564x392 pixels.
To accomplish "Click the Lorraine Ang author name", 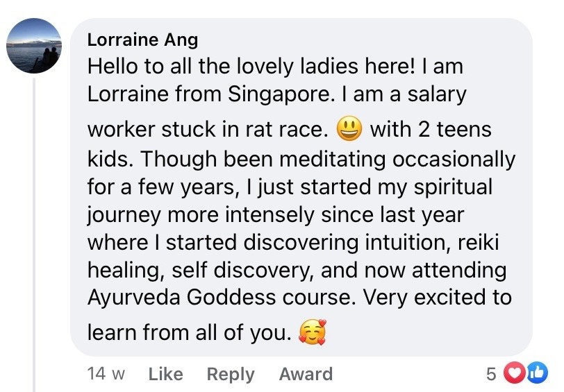I will click(142, 40).
